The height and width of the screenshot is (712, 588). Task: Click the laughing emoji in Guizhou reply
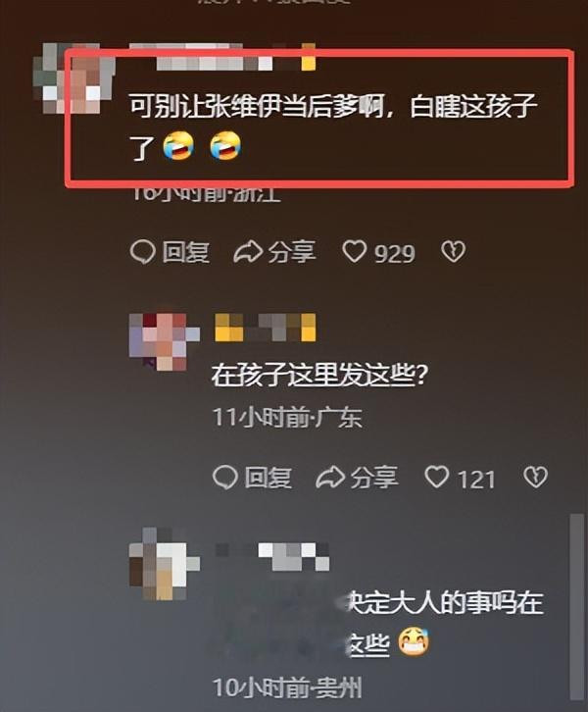[414, 641]
